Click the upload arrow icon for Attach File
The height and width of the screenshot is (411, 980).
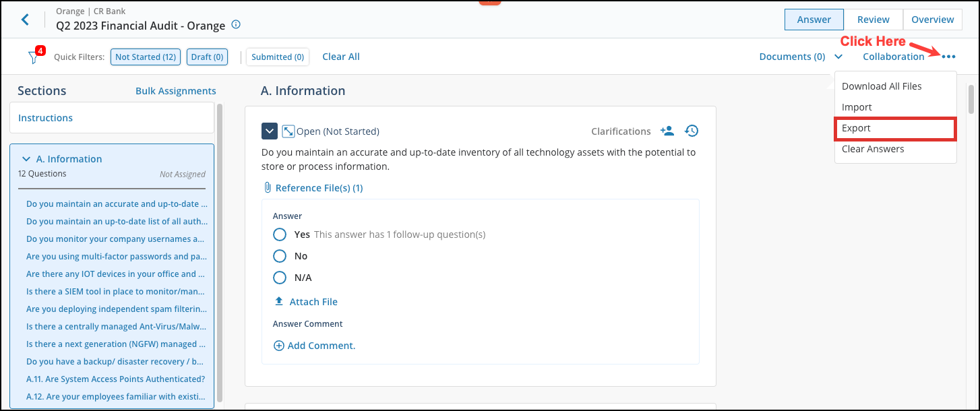point(279,301)
